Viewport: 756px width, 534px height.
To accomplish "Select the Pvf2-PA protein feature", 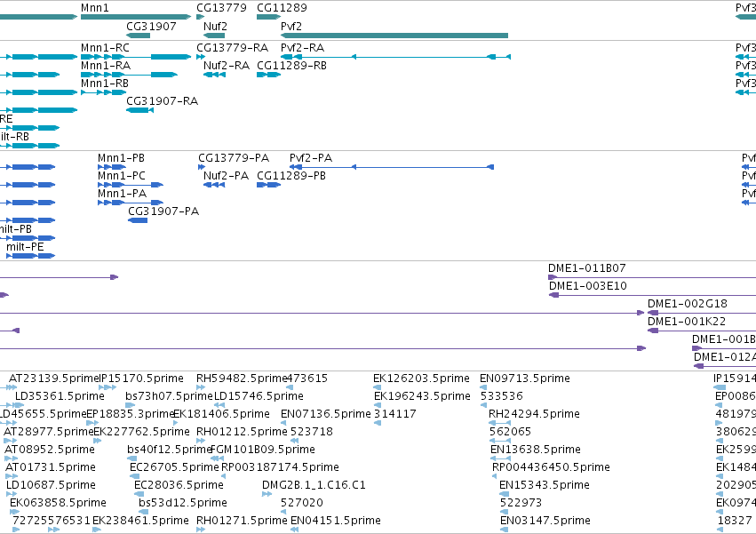I will [x=392, y=167].
